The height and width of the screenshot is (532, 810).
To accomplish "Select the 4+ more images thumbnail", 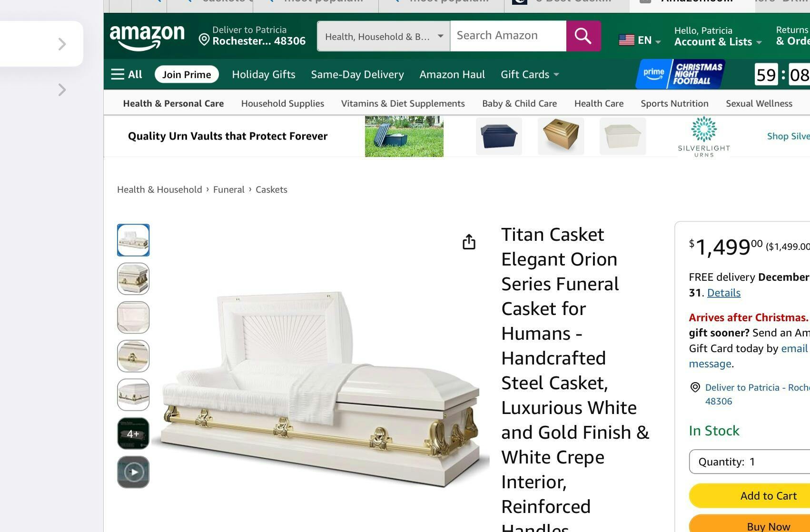I will (133, 433).
